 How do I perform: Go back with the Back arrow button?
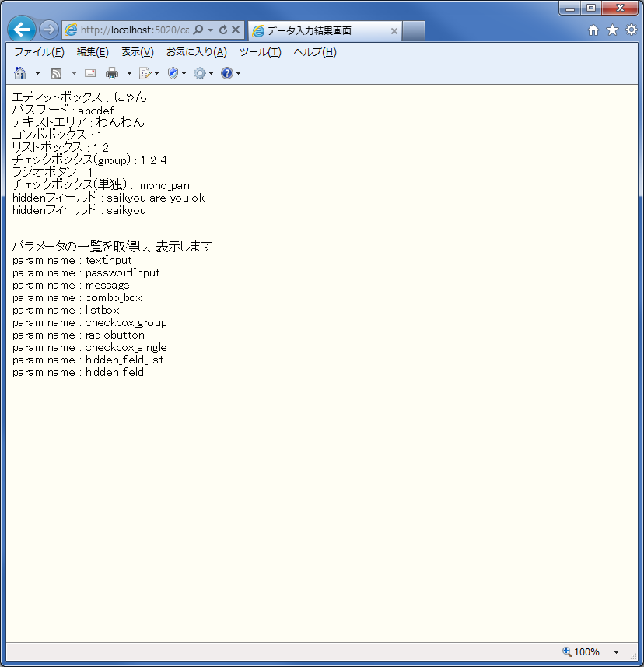pos(21,30)
